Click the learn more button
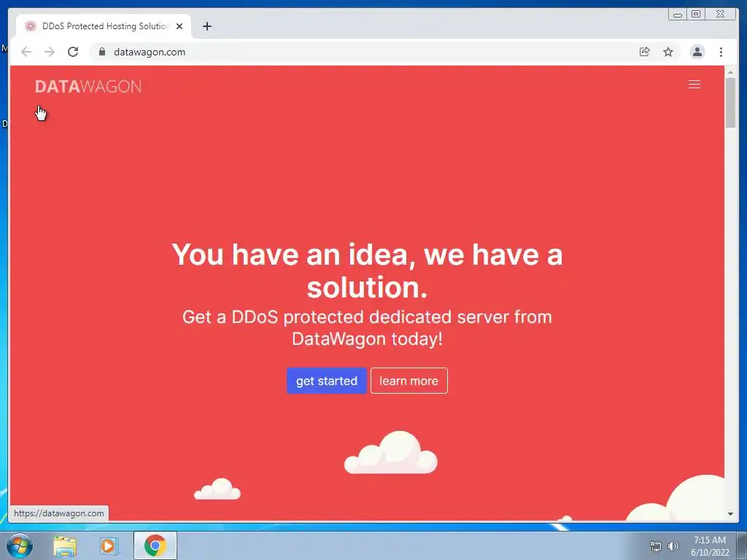The width and height of the screenshot is (747, 560). tap(409, 381)
